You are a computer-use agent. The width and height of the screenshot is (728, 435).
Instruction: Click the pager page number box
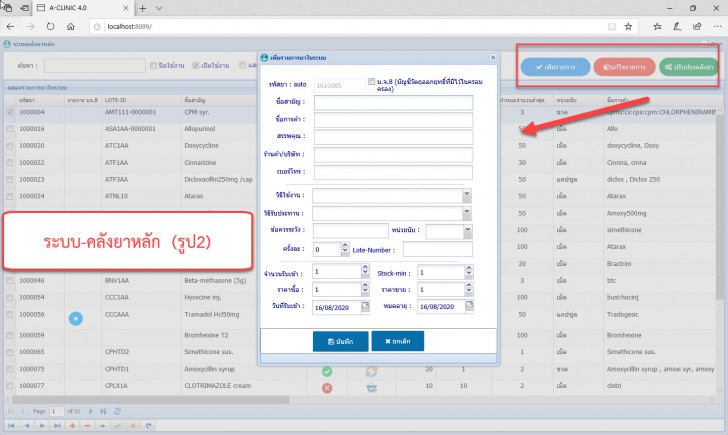57,411
